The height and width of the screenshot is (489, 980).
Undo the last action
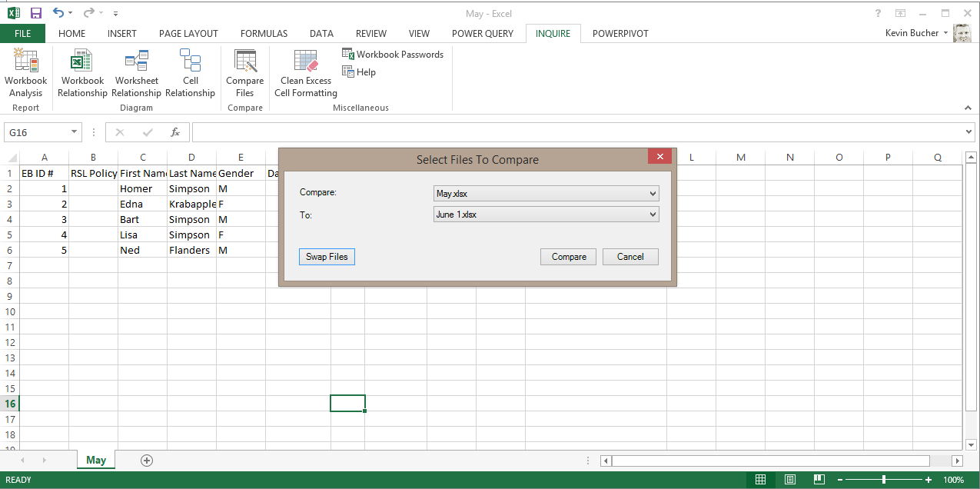55,12
